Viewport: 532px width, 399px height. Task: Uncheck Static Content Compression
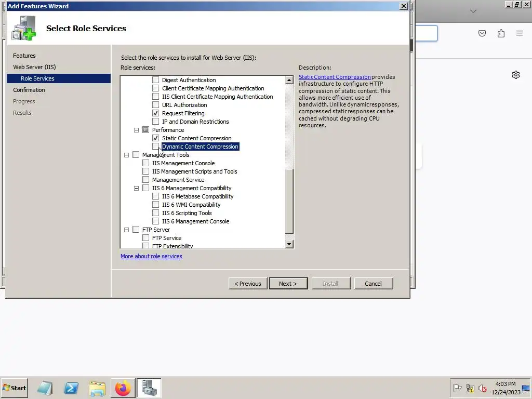coord(155,138)
